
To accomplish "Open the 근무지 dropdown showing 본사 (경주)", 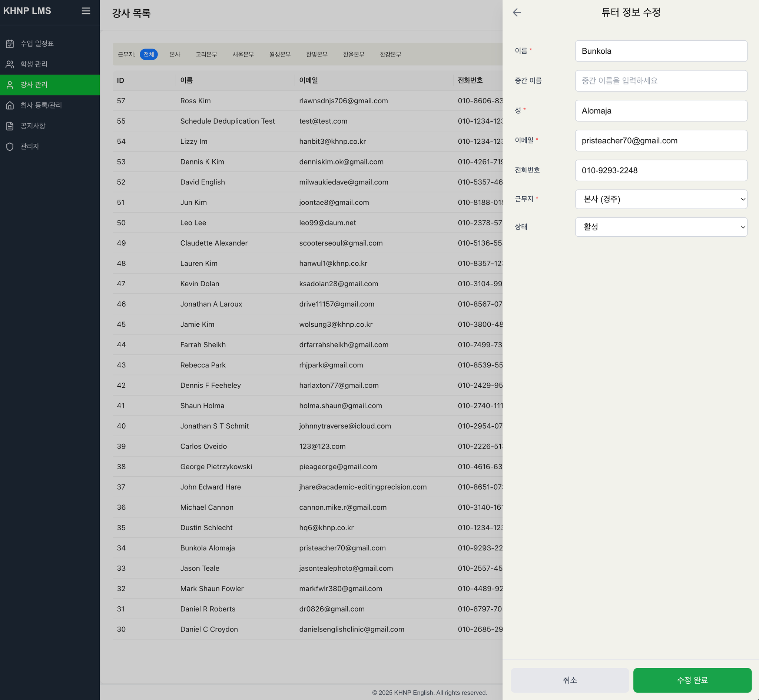I will coord(661,199).
